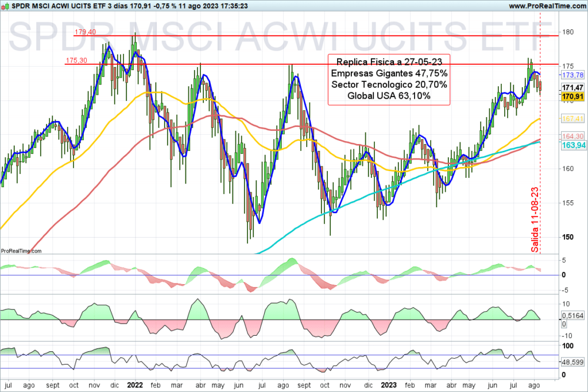This screenshot has width=588, height=392.
Task: Click the cyan '163,94' moving average value
Action: [574, 145]
